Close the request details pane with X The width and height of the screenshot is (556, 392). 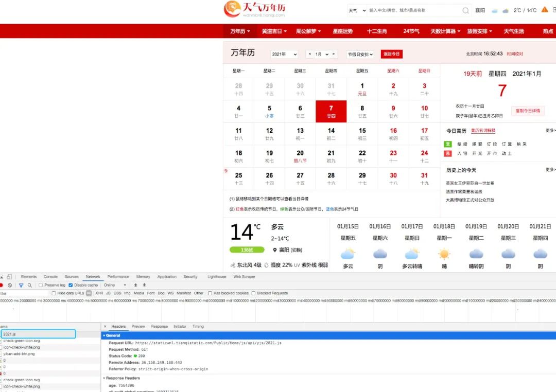(x=105, y=327)
